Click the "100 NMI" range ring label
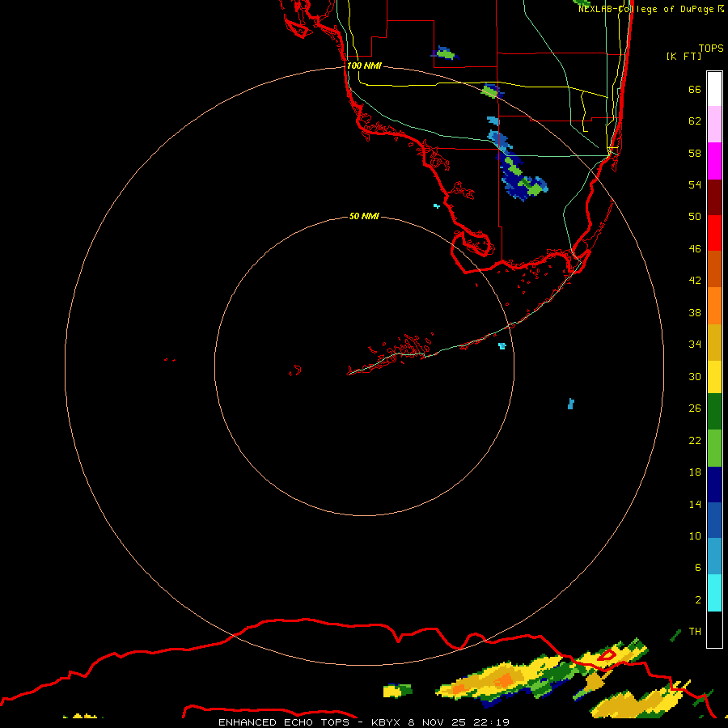The width and height of the screenshot is (728, 728). pyautogui.click(x=364, y=66)
